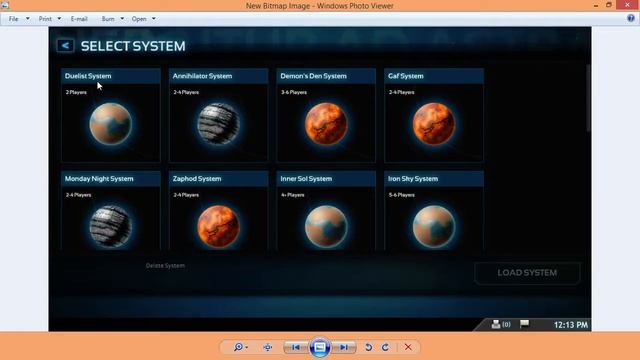
Task: Select the Inner Sol System planet thumbnail
Action: pos(326,227)
